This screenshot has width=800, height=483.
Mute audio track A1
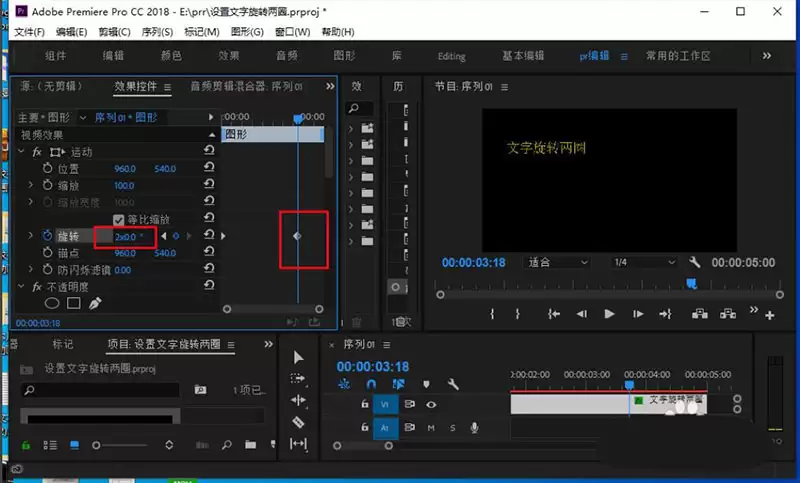(431, 428)
